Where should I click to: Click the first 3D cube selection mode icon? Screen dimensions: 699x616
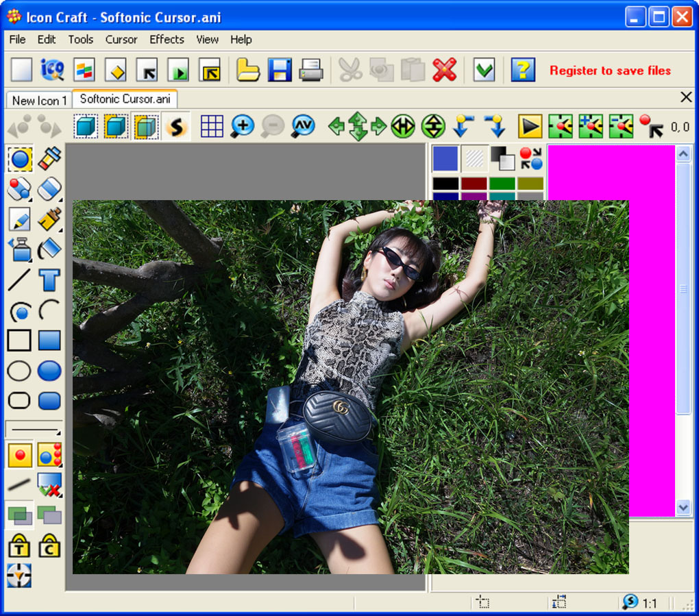tap(86, 127)
